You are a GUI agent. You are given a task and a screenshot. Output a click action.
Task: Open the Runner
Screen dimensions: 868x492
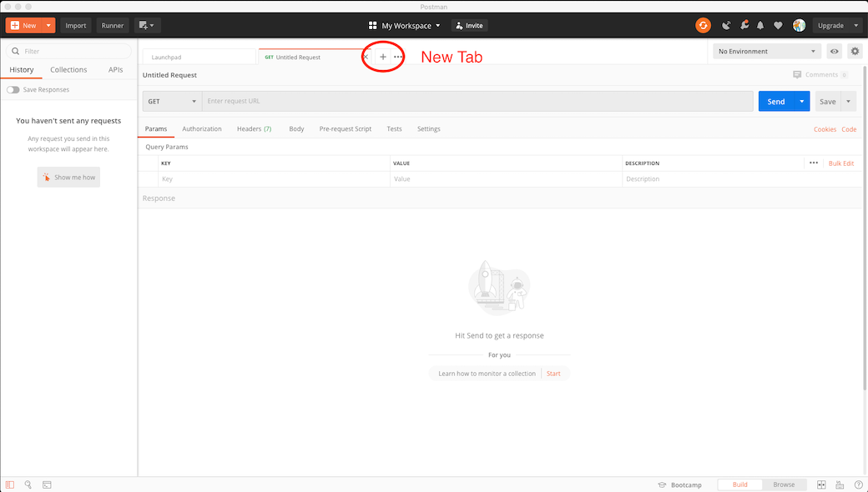tap(113, 25)
